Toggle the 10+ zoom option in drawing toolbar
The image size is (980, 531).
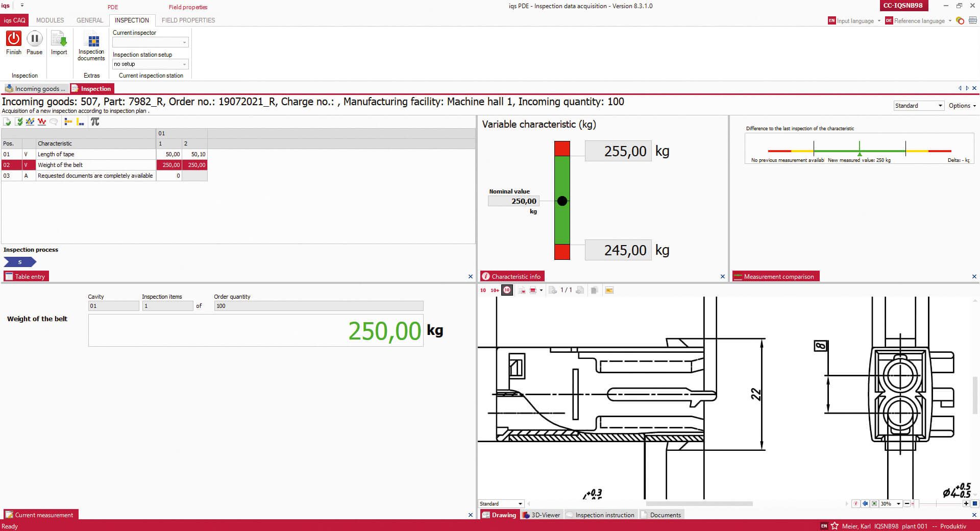click(494, 290)
